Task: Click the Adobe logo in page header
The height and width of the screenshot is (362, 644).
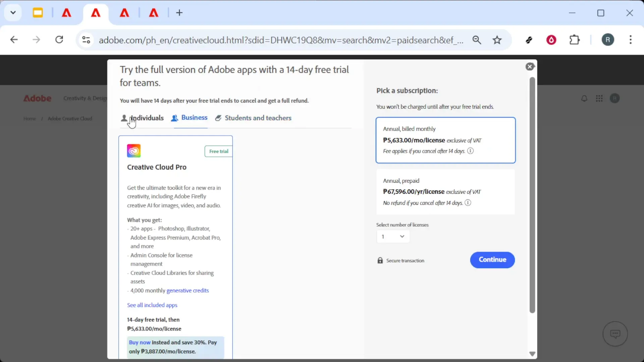Action: point(37,98)
